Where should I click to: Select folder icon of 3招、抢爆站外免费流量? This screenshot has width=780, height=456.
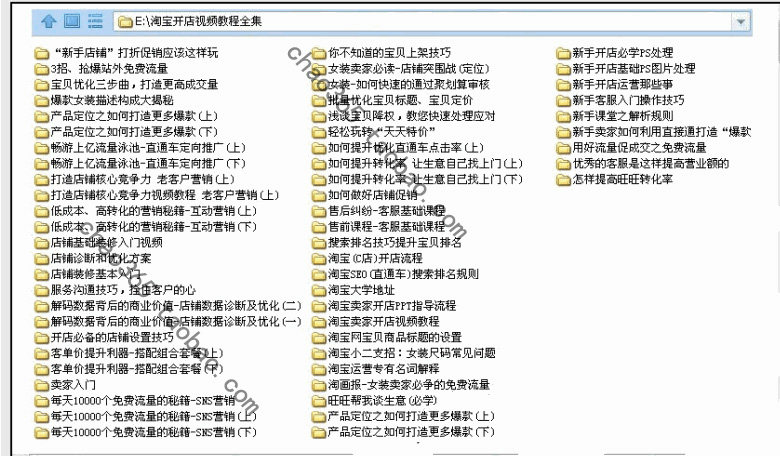pos(42,69)
